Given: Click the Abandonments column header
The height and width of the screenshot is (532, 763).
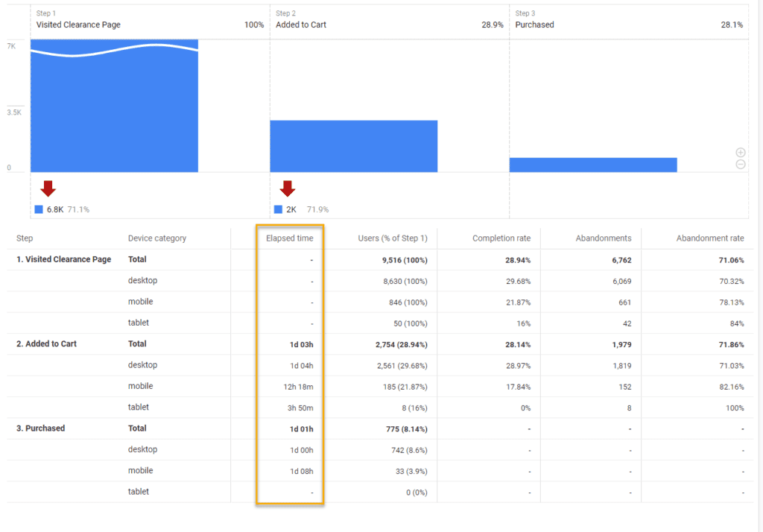Looking at the screenshot, I should point(604,238).
